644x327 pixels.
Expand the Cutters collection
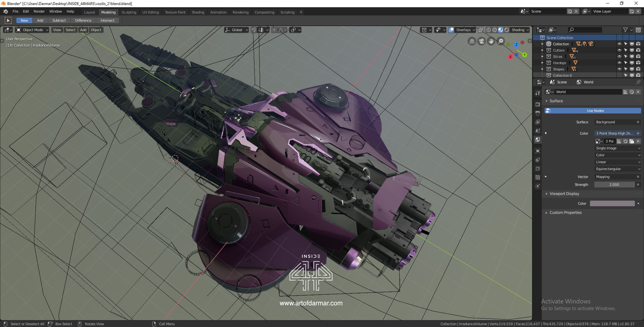pyautogui.click(x=542, y=50)
